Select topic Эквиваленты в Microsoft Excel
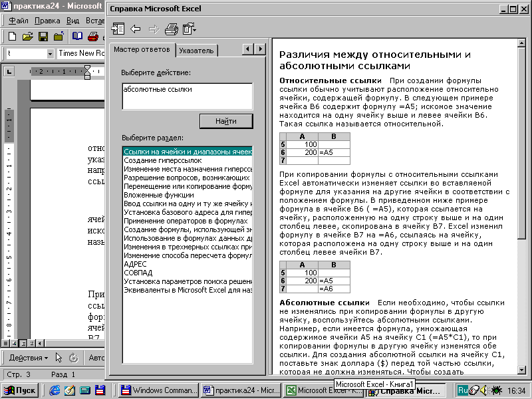 click(188, 290)
